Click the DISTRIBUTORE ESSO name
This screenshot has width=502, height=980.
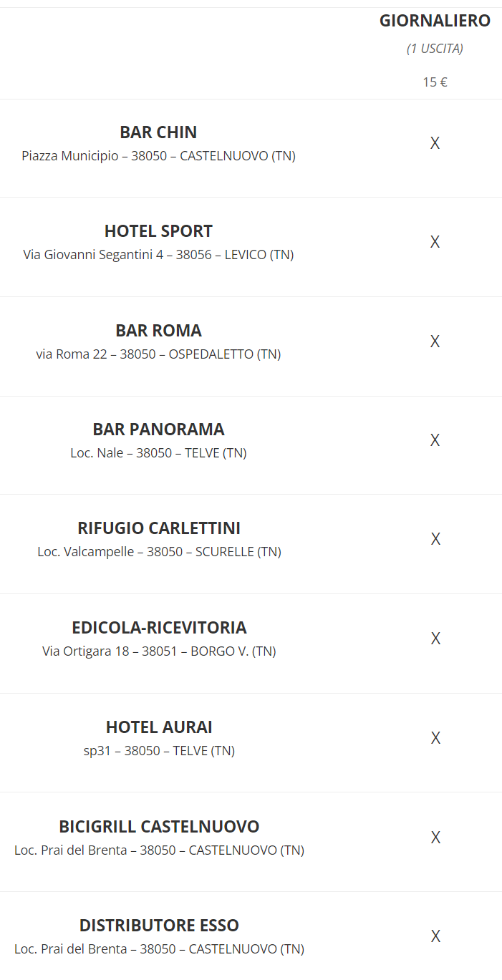159,926
